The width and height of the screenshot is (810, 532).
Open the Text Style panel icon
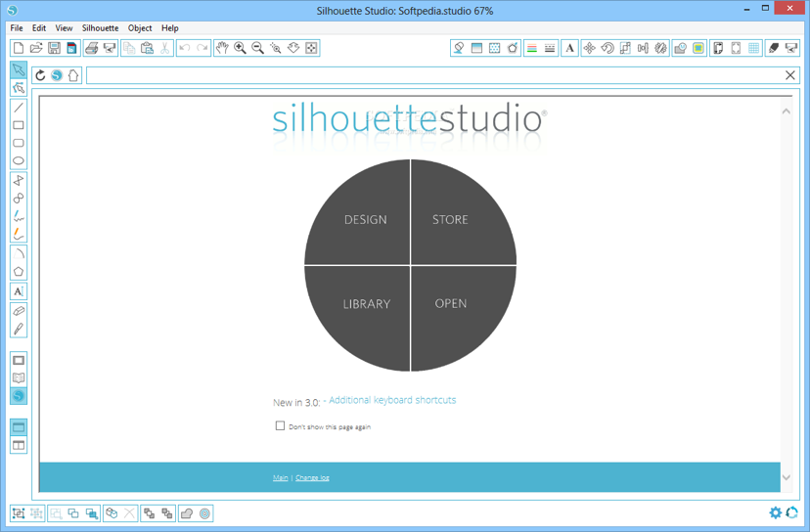pyautogui.click(x=569, y=48)
